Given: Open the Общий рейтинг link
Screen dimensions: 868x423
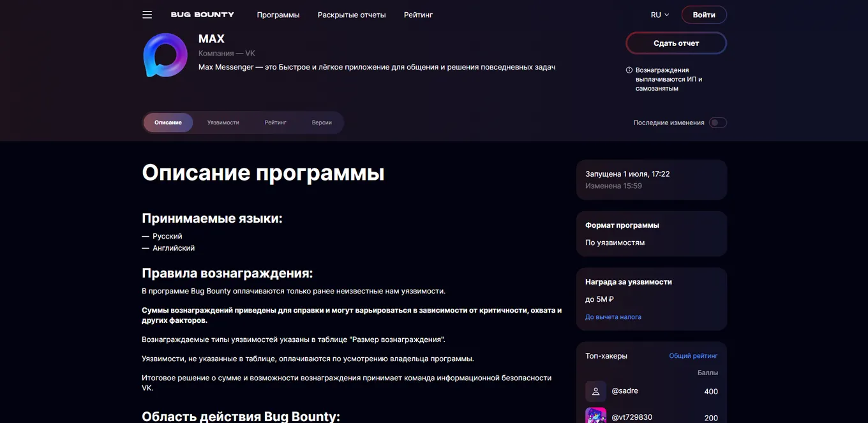Looking at the screenshot, I should pyautogui.click(x=693, y=356).
